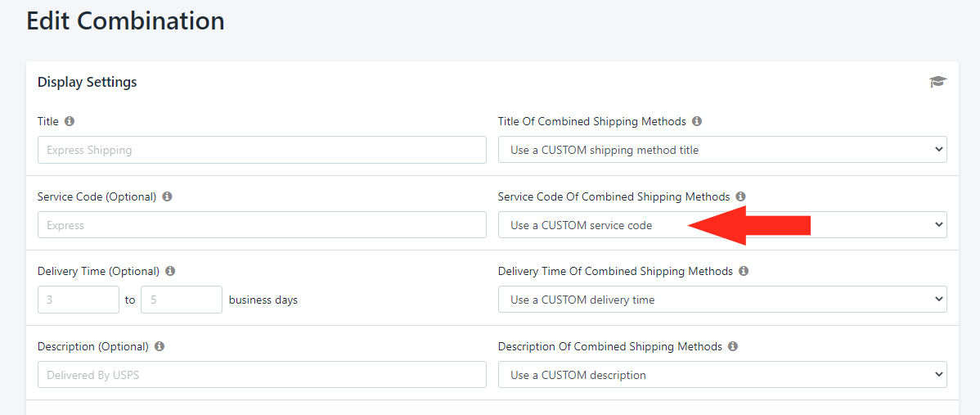Click the Title field with Express Shipping placeholder

coord(262,150)
